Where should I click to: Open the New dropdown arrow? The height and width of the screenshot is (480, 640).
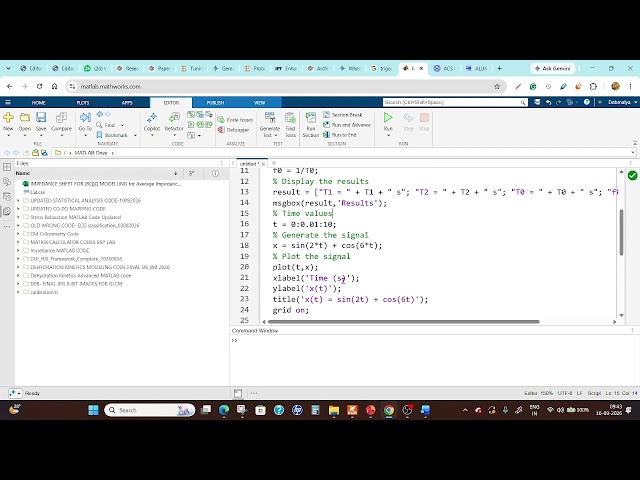click(x=8, y=136)
